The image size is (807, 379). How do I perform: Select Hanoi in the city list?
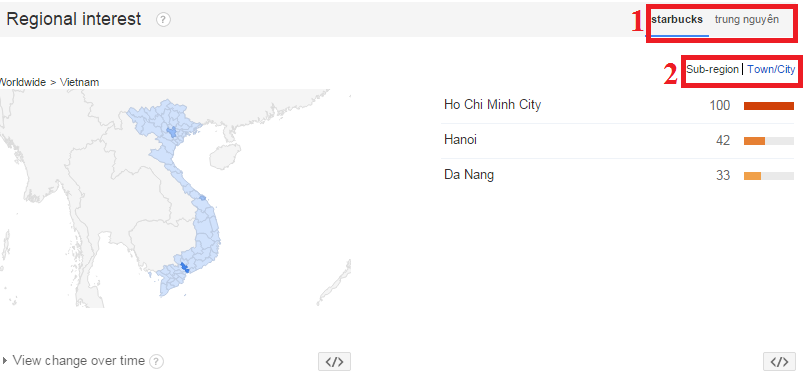point(460,140)
